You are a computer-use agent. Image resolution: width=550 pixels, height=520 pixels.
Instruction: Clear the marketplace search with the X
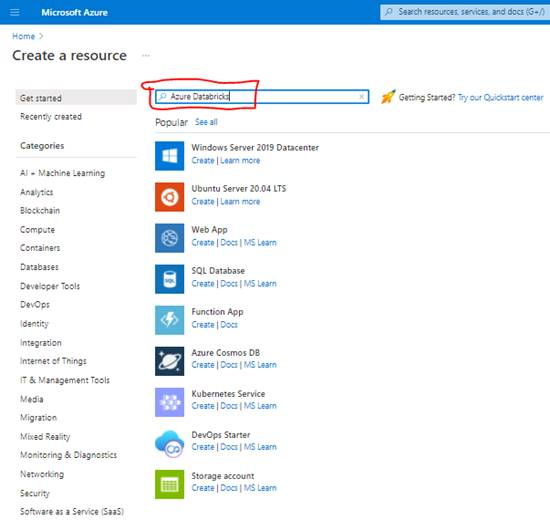(361, 96)
